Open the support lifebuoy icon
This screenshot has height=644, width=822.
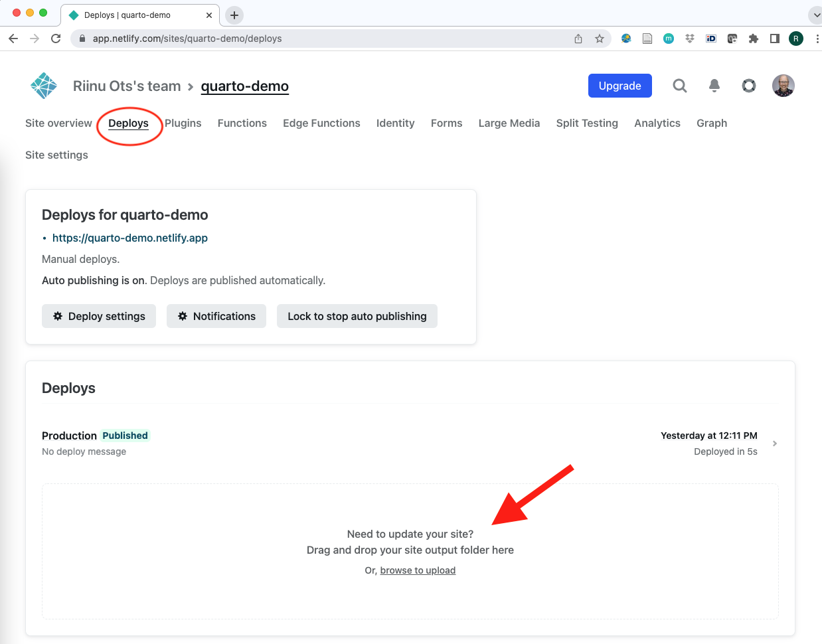pyautogui.click(x=749, y=86)
